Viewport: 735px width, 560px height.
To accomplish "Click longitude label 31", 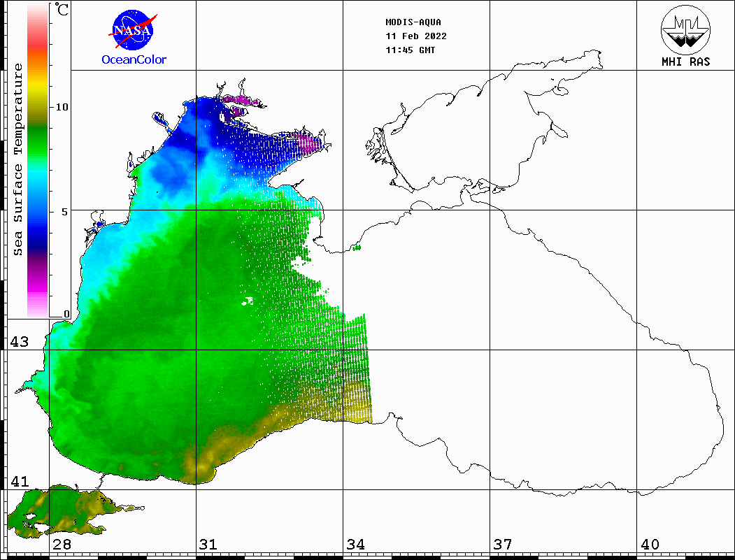I will [208, 544].
